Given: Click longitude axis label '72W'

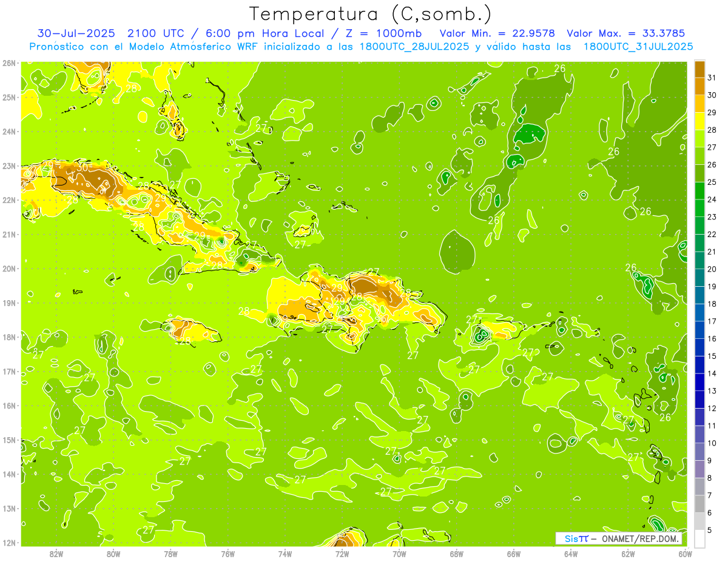Looking at the screenshot, I should point(342,554).
